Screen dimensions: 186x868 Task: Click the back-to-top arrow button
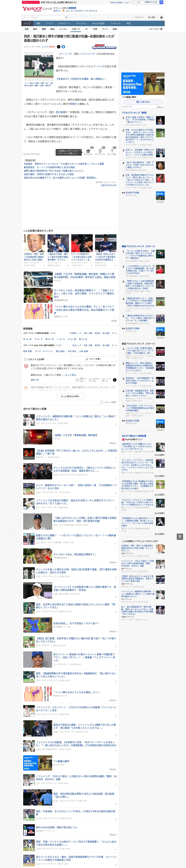(x=180, y=536)
